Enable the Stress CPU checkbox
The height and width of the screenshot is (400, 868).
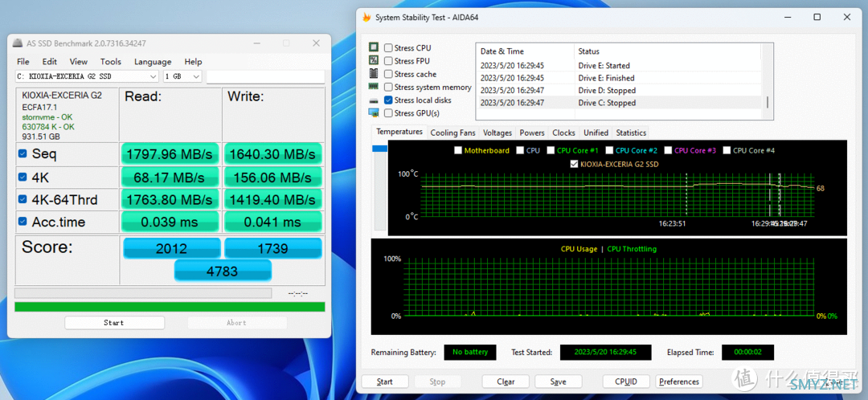pyautogui.click(x=389, y=48)
